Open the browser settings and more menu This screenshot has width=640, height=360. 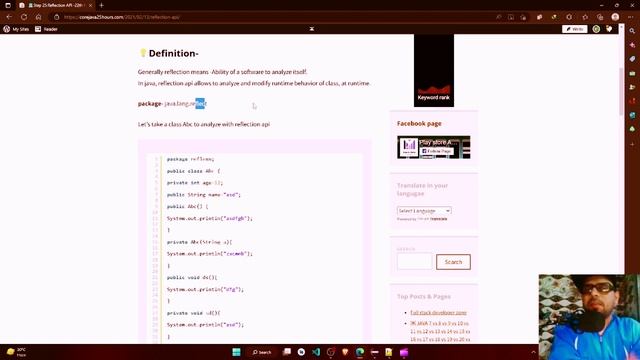[631, 17]
